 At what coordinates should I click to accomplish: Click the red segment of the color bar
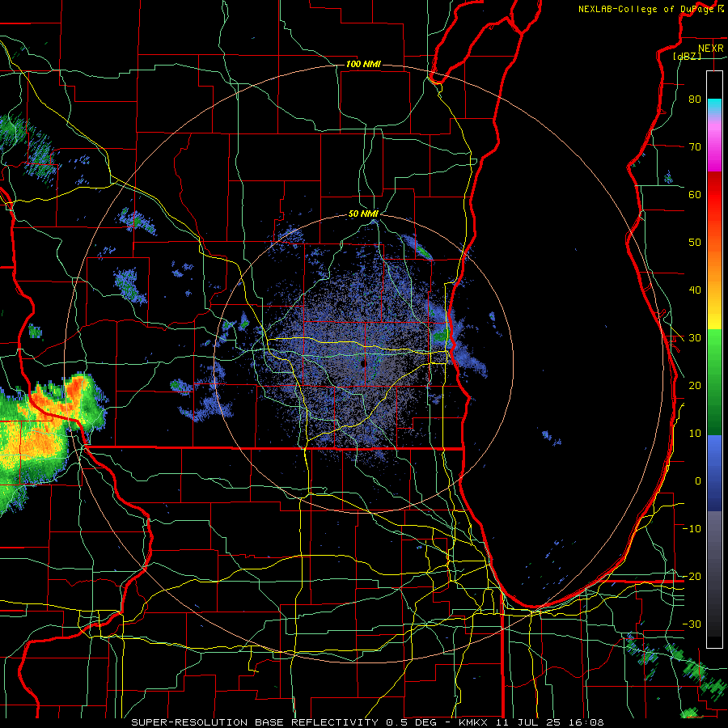[714, 197]
